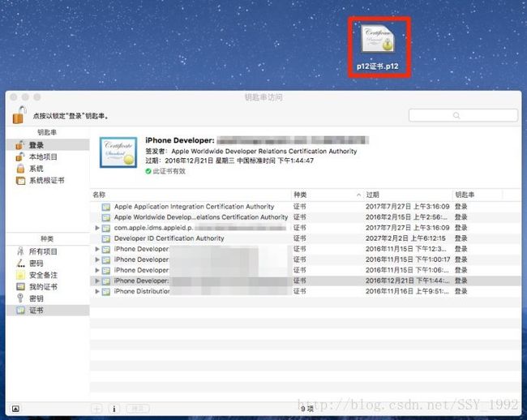Viewport: 527px width, 420px height.
Task: Toggle the sidebar preview button at bottom left
Action: click(x=15, y=409)
